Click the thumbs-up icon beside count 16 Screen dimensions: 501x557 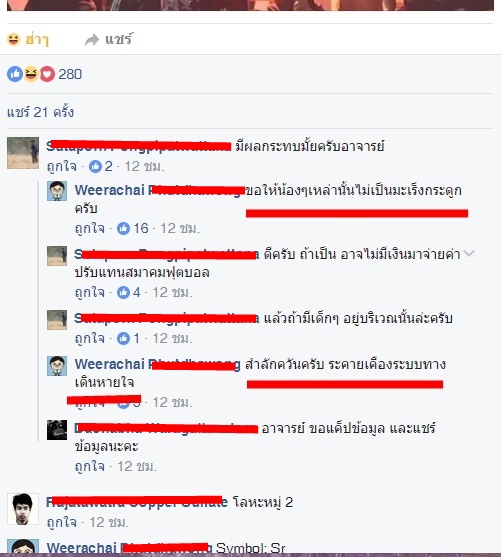[x=123, y=228]
